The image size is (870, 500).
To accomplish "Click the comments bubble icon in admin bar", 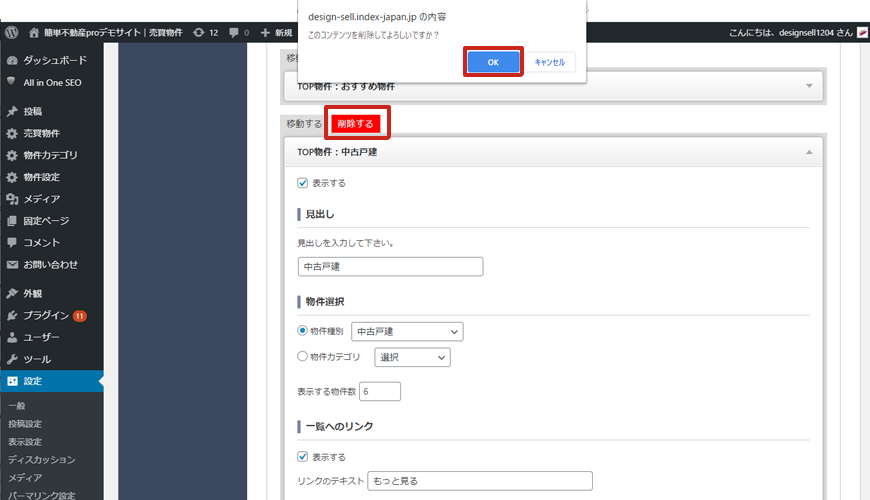I will point(233,33).
